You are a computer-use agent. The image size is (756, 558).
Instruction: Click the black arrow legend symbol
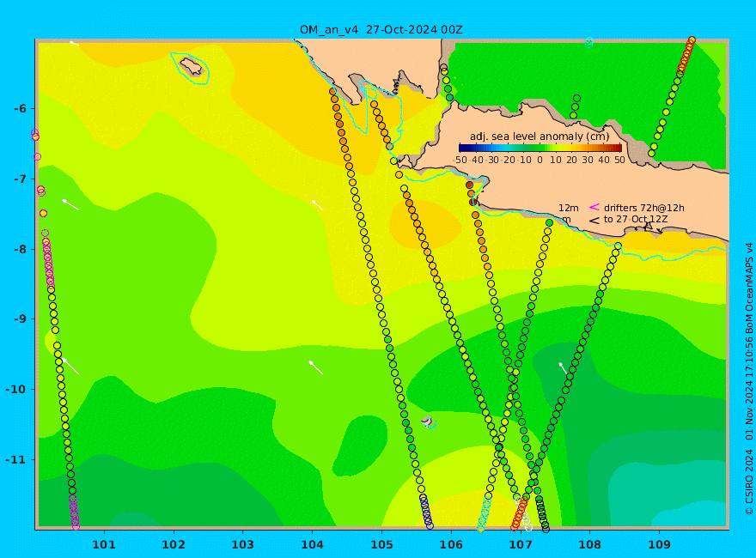click(594, 221)
